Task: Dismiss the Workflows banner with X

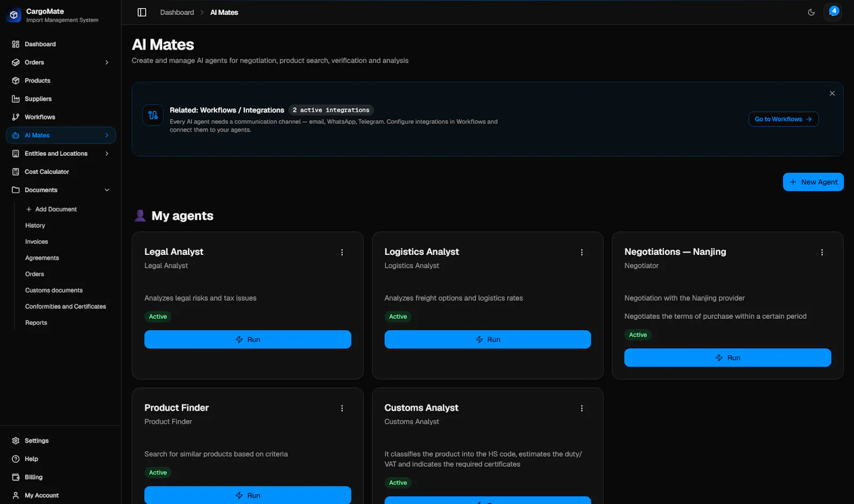Action: pos(832,93)
